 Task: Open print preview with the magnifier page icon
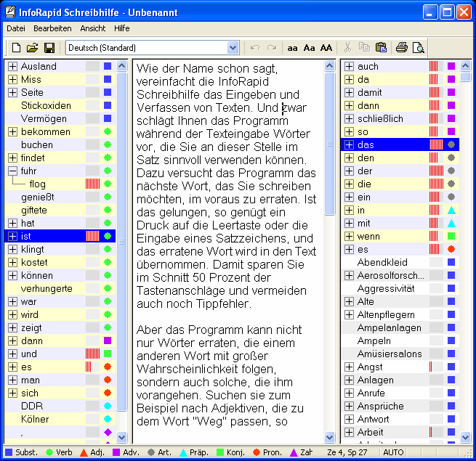(419, 48)
